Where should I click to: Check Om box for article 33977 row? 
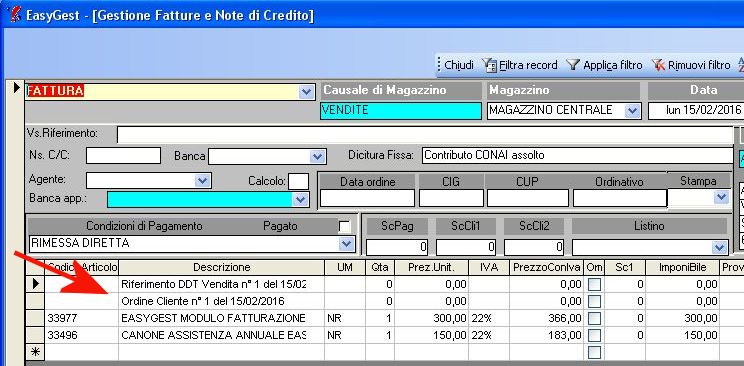click(x=594, y=319)
